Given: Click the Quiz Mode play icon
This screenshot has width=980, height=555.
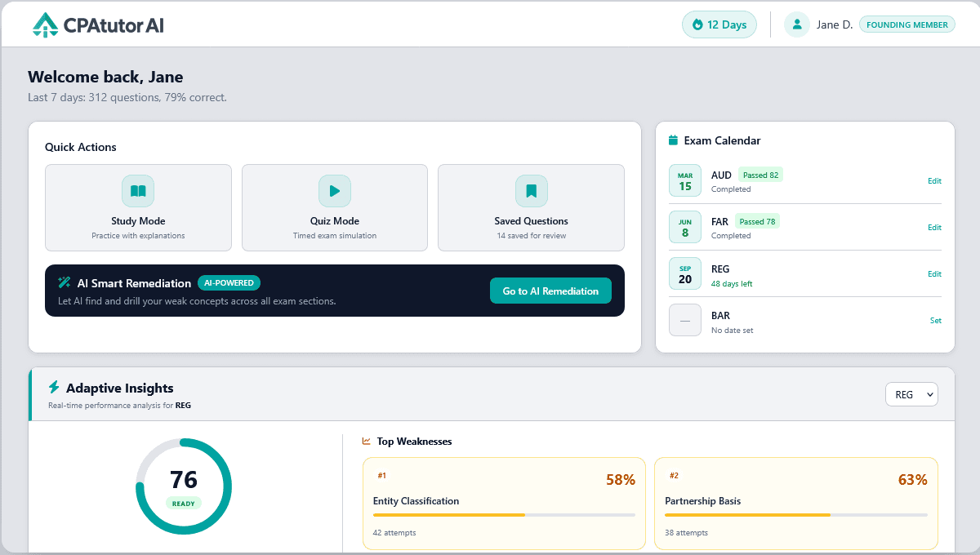Looking at the screenshot, I should tap(335, 190).
